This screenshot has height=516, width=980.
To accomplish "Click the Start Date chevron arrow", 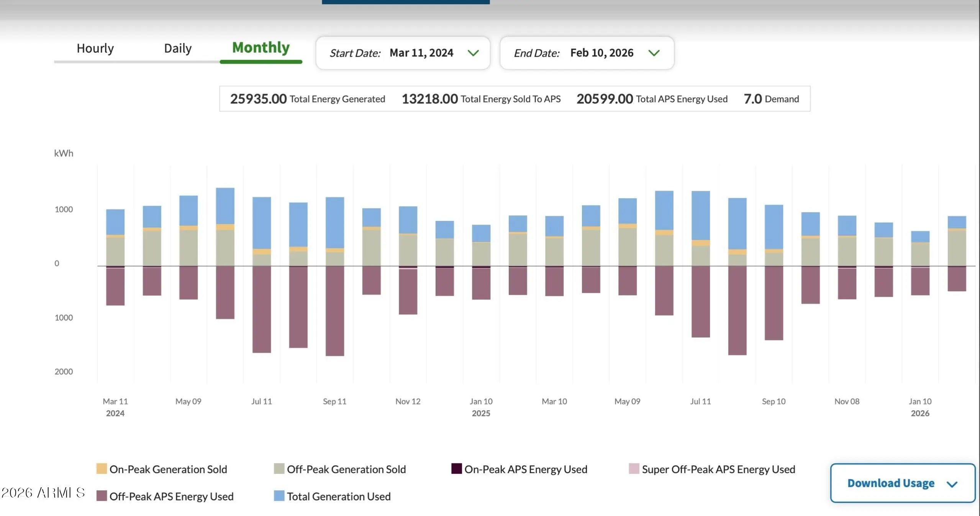I will pyautogui.click(x=473, y=53).
